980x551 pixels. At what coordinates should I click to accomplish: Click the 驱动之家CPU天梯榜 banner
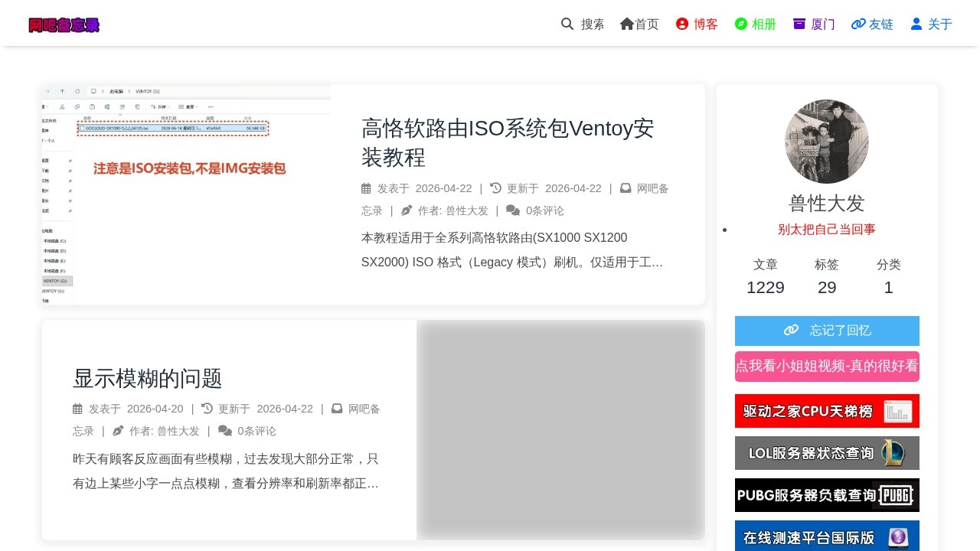tap(827, 411)
